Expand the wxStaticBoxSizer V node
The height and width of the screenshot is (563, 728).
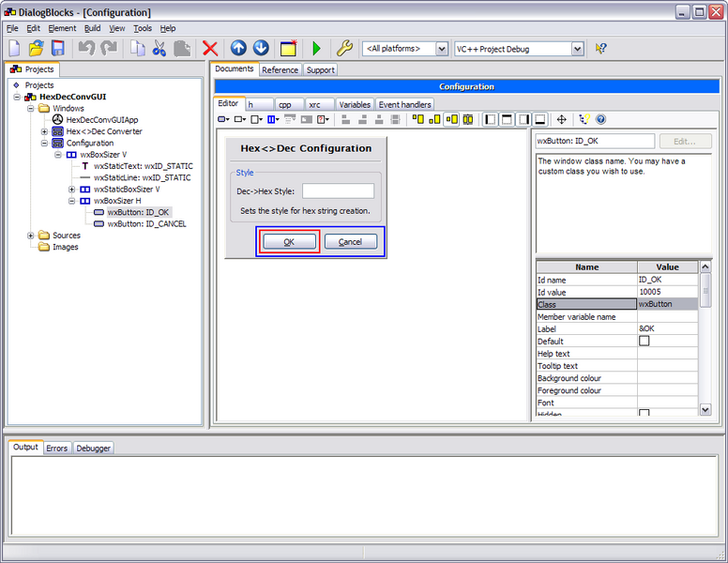(x=72, y=190)
